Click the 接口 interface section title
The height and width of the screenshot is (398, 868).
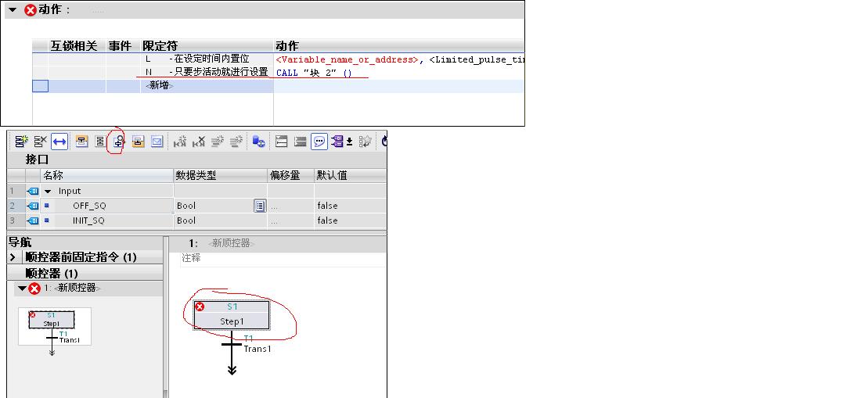[x=37, y=160]
